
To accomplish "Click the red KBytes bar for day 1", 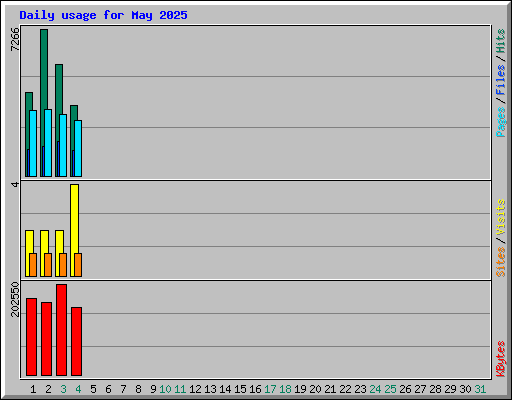I will [x=31, y=337].
